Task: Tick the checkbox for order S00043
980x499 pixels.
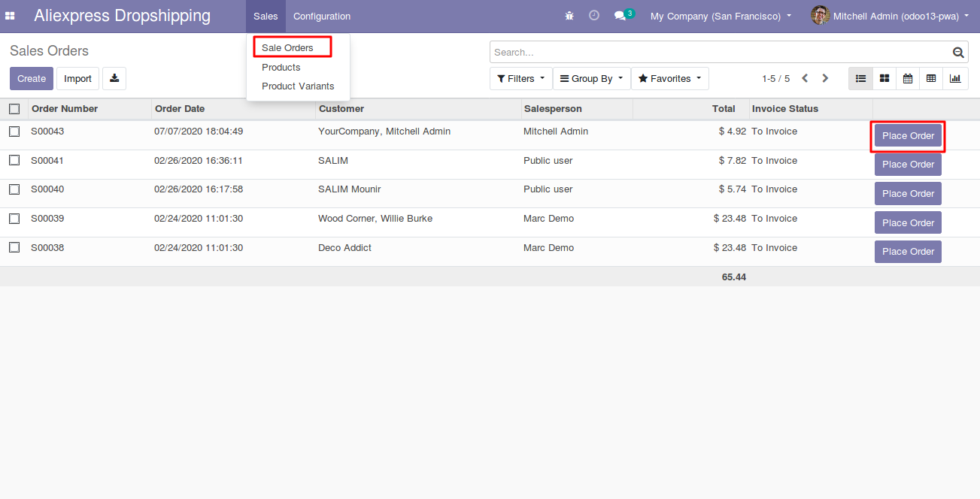Action: click(x=14, y=132)
